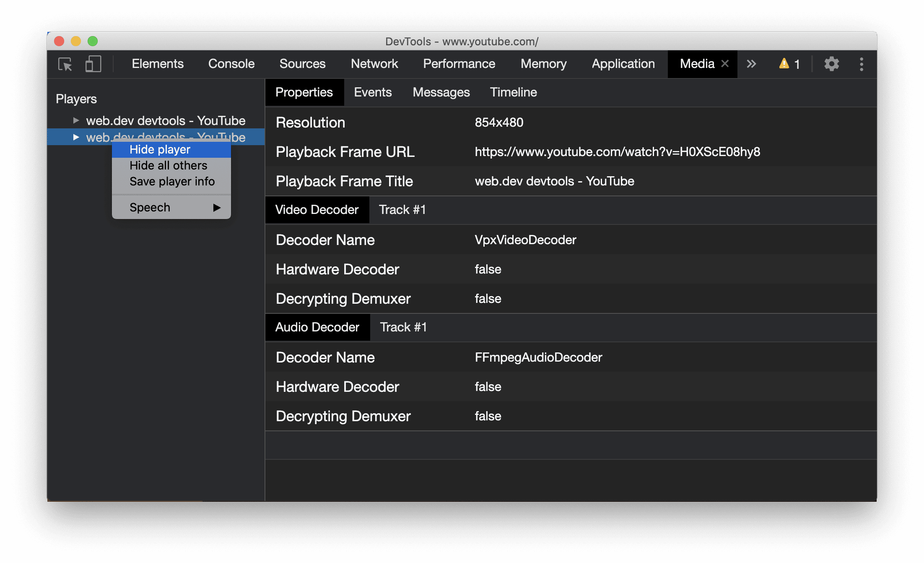The image size is (924, 563).
Task: Navigate to Sources panel
Action: [x=301, y=64]
